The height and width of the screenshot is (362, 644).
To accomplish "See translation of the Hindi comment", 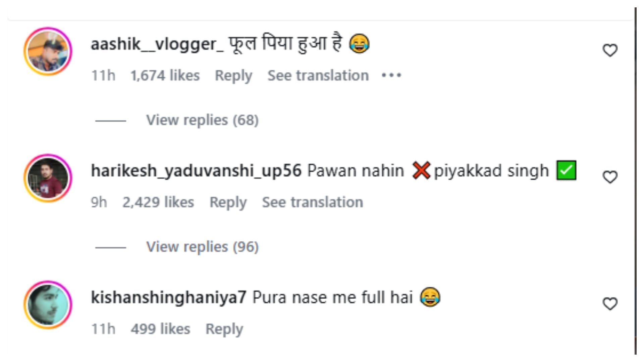I will (x=318, y=75).
